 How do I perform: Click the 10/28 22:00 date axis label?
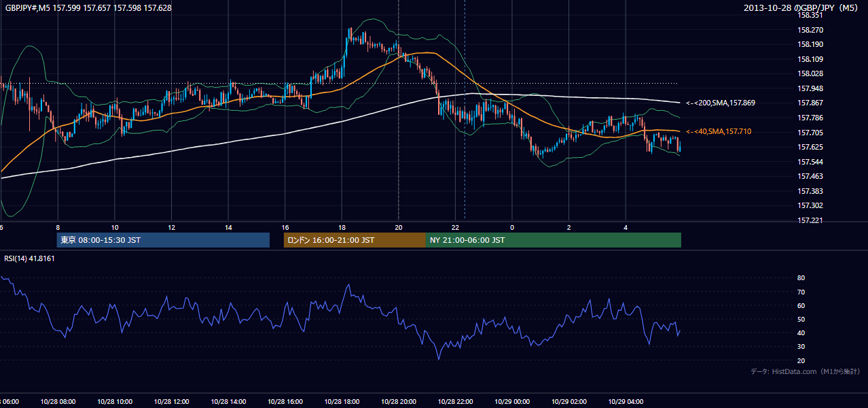click(455, 401)
